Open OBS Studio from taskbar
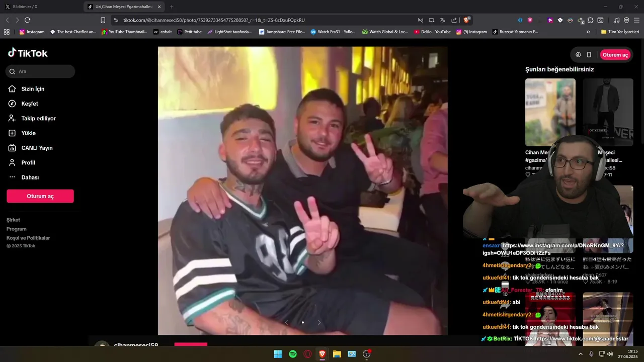Image resolution: width=644 pixels, height=362 pixels. [367, 354]
